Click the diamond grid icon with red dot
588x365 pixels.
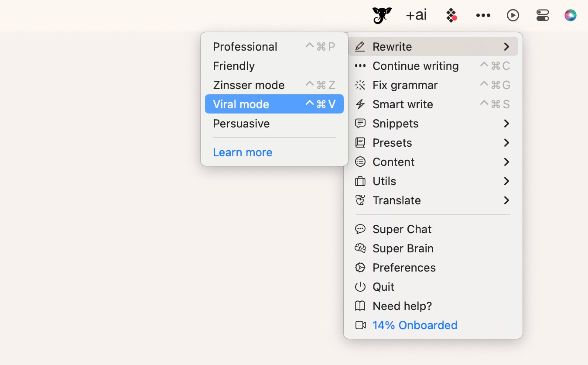tap(451, 16)
